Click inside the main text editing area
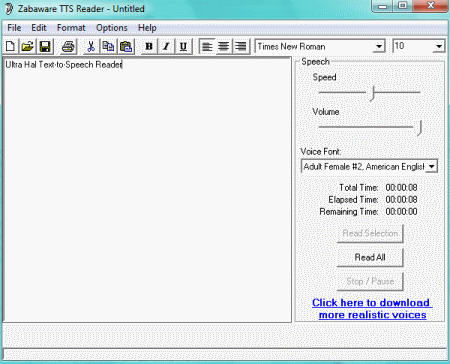 pos(147,190)
